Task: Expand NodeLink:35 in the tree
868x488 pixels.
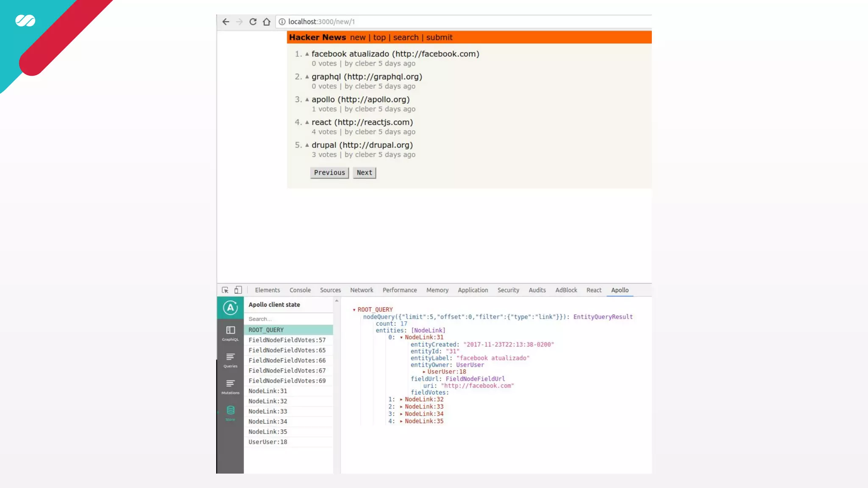Action: (x=401, y=421)
